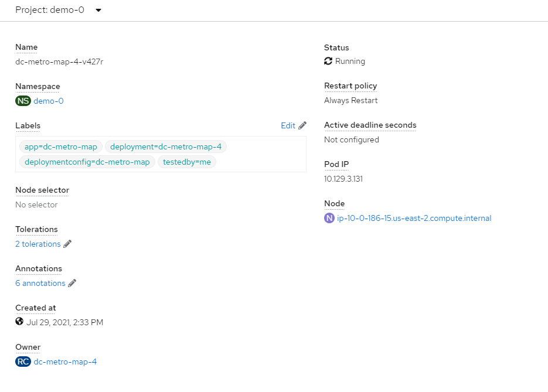Select the deploymentconfig=dc-metro-map label chip
Image resolution: width=548 pixels, height=392 pixels.
point(87,162)
